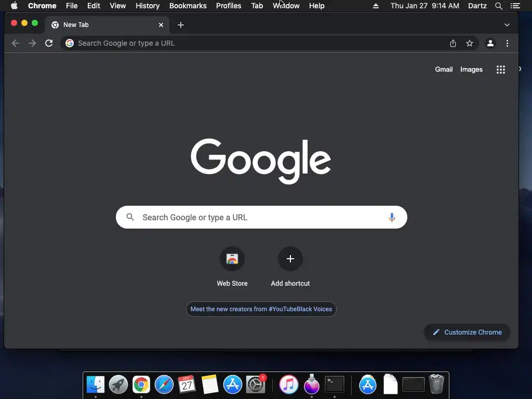Open Finder from the dock

pyautogui.click(x=96, y=385)
